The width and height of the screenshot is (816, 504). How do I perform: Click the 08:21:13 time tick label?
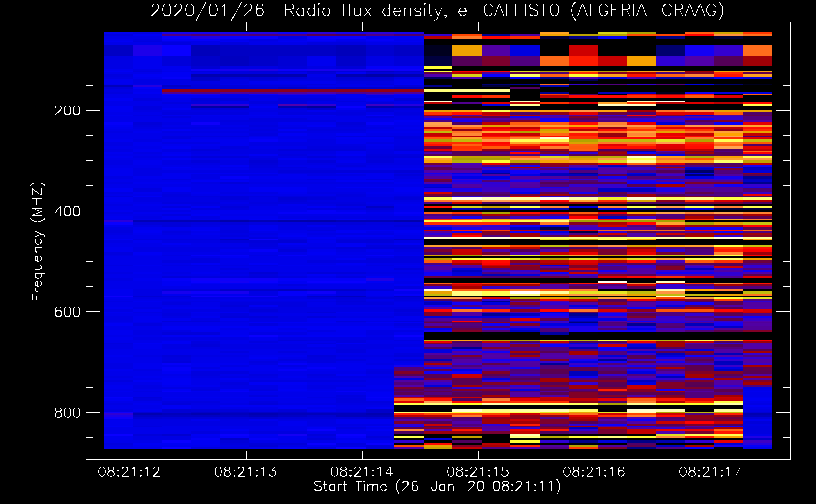coord(246,472)
